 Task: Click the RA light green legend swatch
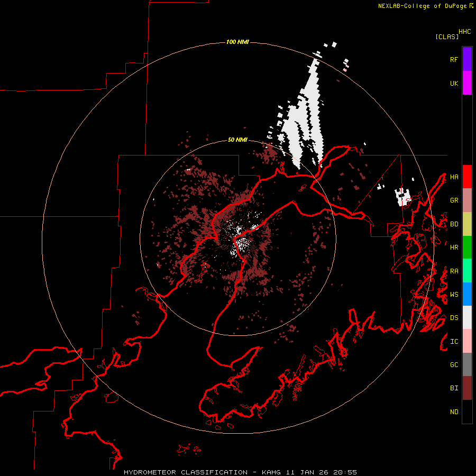point(467,271)
